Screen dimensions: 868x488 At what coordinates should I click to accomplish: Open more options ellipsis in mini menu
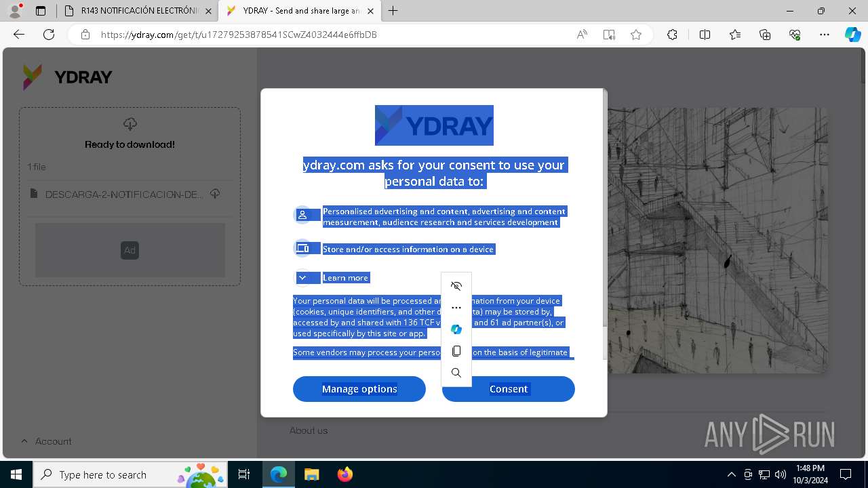click(x=456, y=308)
